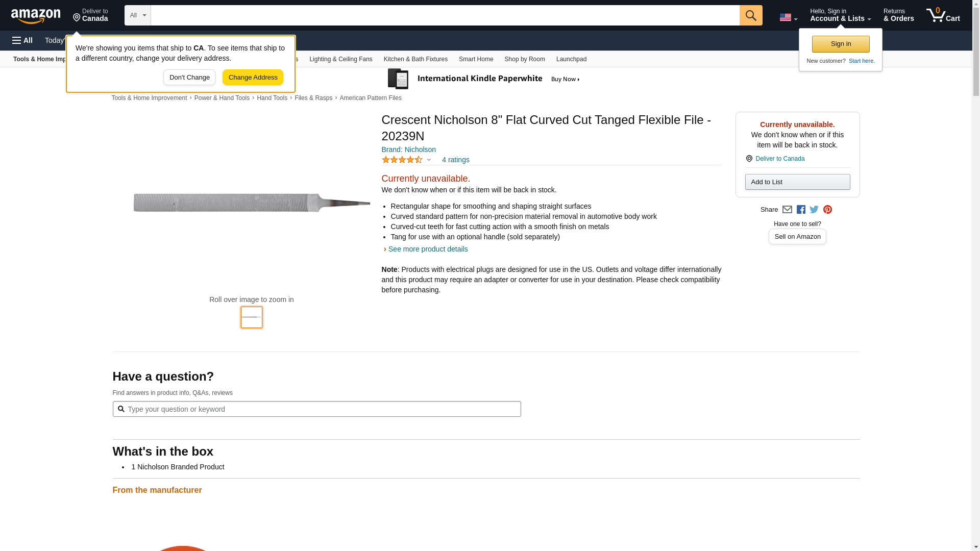Expand star ratings breakdown popover
The image size is (980, 551).
(429, 160)
